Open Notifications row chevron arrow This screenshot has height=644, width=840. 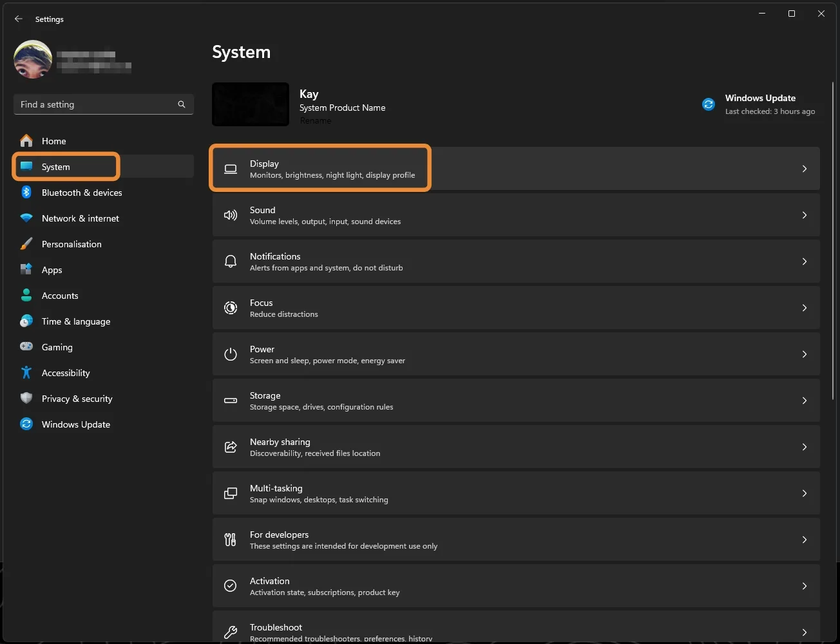coord(805,261)
